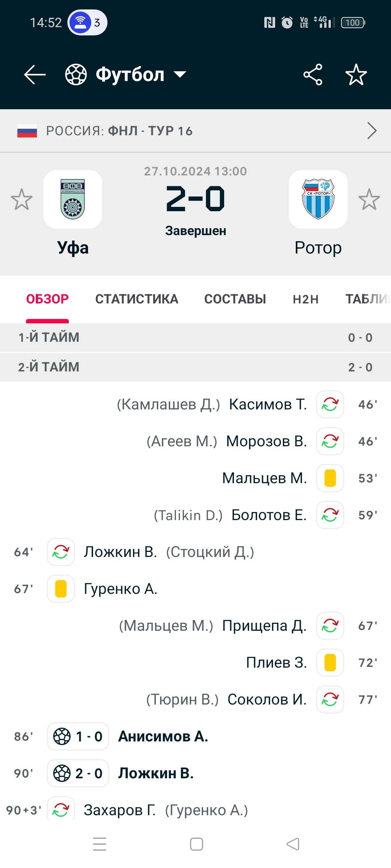
Task: Share this match via share icon
Action: pyautogui.click(x=313, y=75)
